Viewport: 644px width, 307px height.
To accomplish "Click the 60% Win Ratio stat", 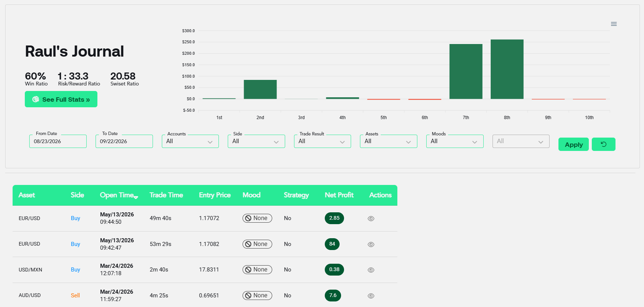I will tap(36, 79).
